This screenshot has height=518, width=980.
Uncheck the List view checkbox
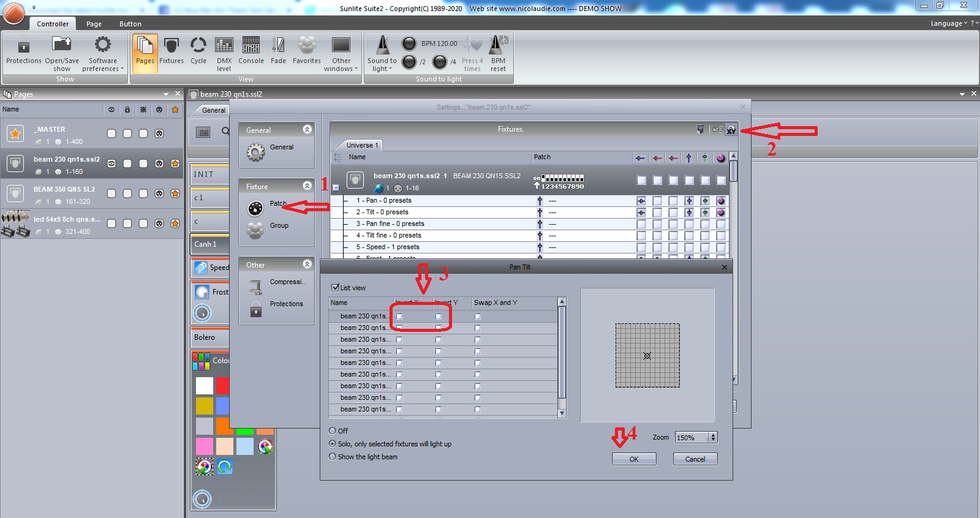(335, 288)
